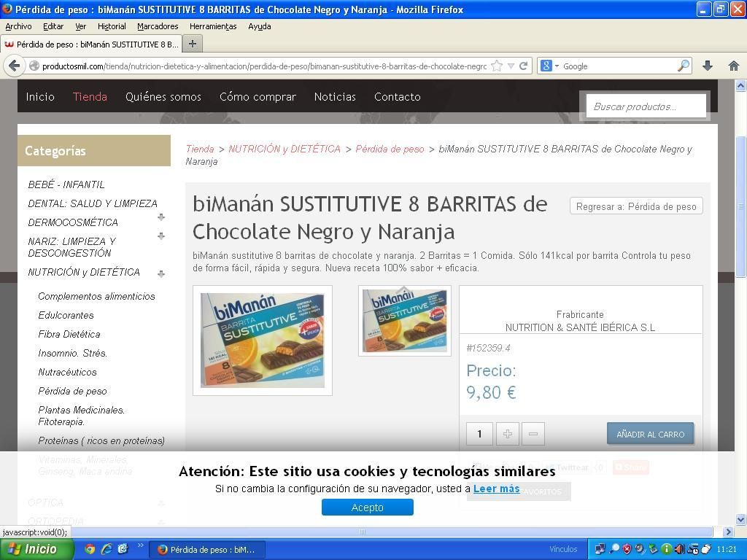Select the Nutracéuticos subcategory
Image resolution: width=747 pixels, height=560 pixels.
(67, 373)
